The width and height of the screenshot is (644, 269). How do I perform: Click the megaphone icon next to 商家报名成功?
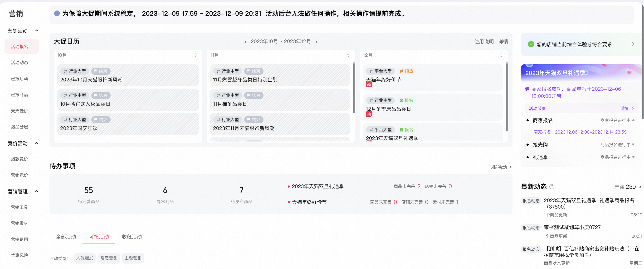[527, 89]
